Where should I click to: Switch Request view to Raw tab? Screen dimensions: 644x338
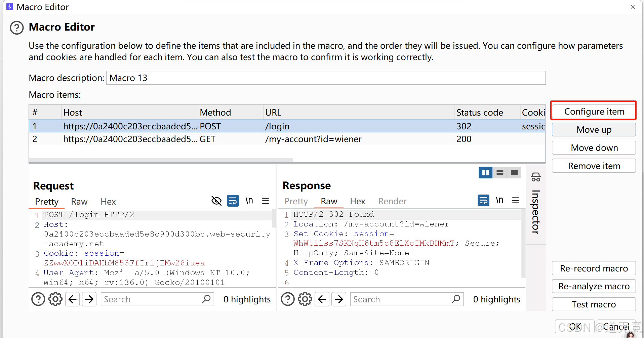point(79,202)
